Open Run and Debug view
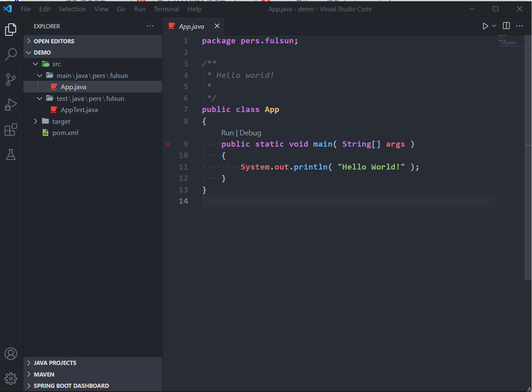 [x=11, y=105]
